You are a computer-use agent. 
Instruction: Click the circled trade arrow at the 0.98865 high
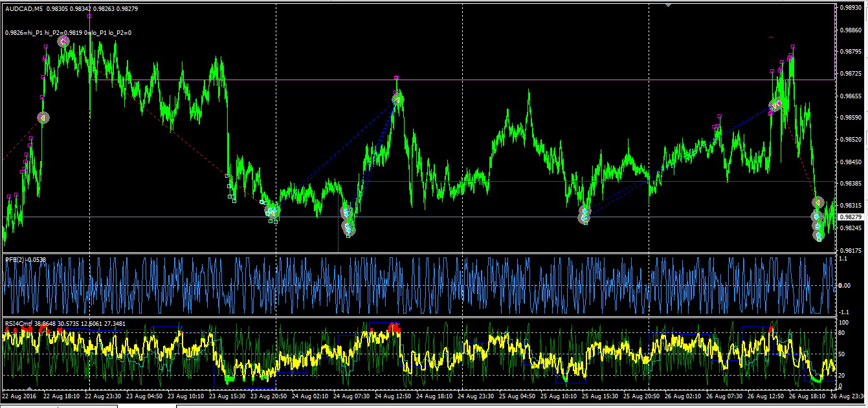(63, 41)
